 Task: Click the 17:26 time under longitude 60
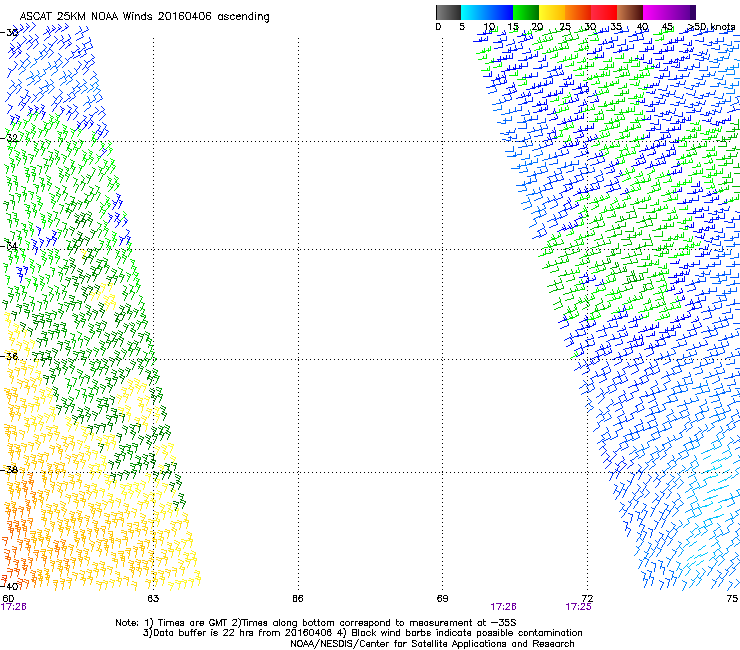[x=14, y=607]
